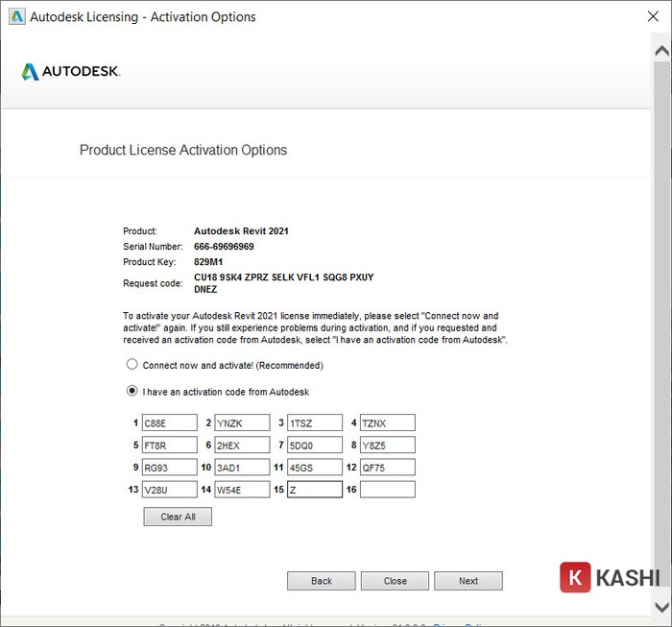Click activation field 8 containing Y8Z5

click(387, 445)
